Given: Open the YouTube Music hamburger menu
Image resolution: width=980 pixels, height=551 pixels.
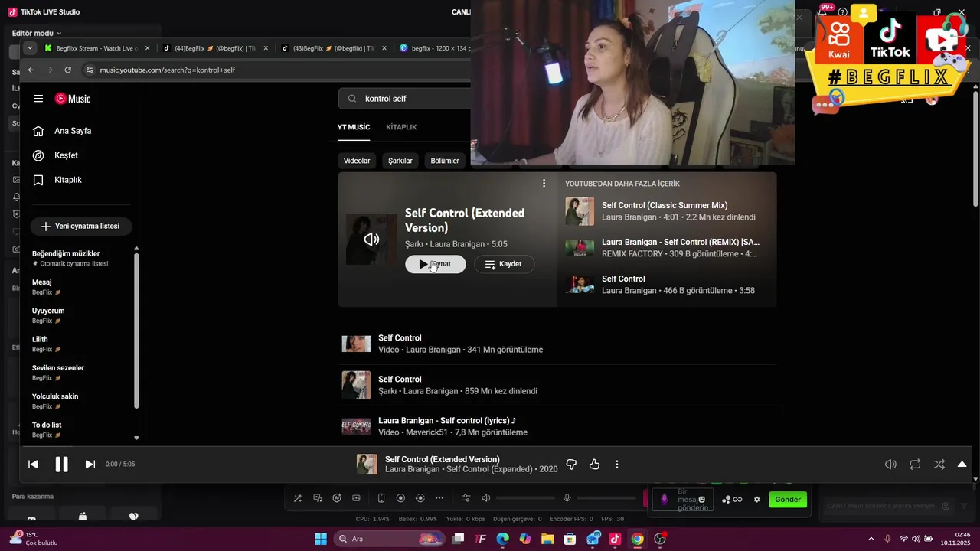Looking at the screenshot, I should coord(38,99).
